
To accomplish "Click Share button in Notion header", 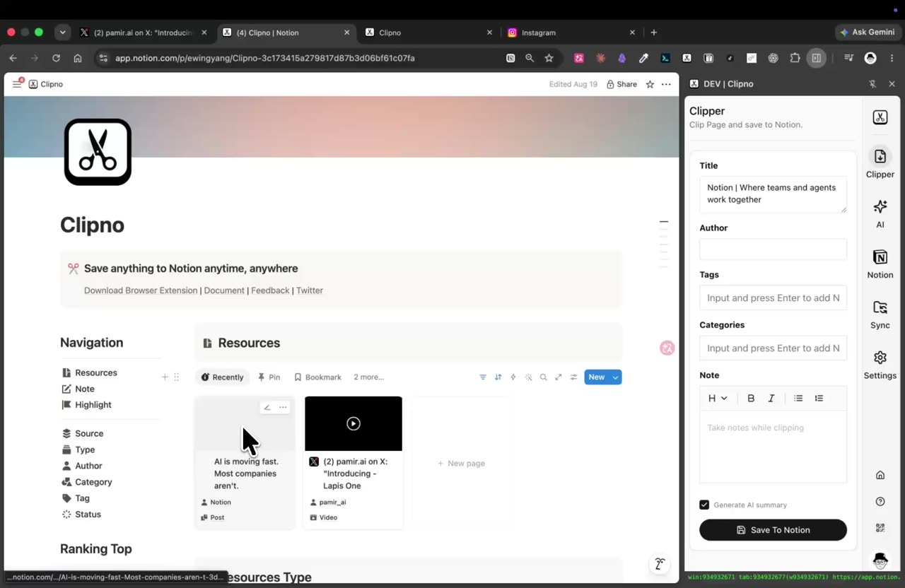I will 621,84.
